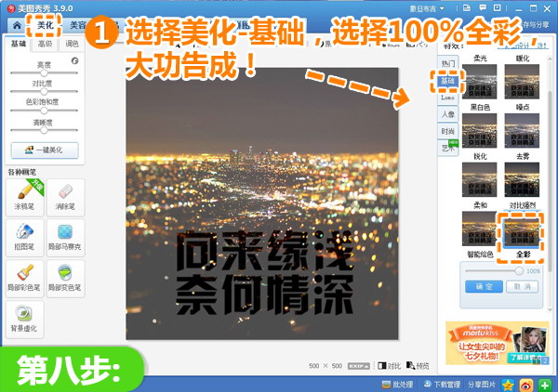
Task: Cancel effect with 取消 button
Action: (522, 286)
